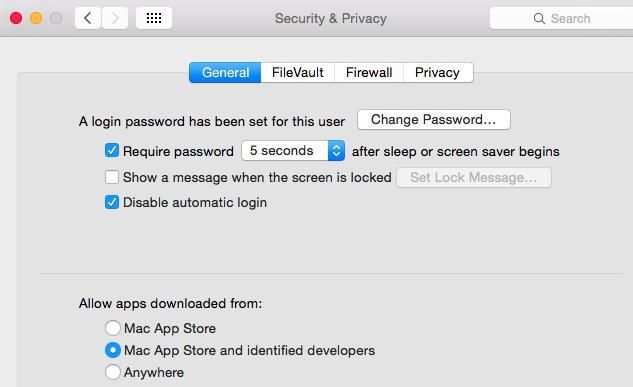The width and height of the screenshot is (633, 387).
Task: Open the 5 seconds delay dropdown
Action: click(x=293, y=151)
